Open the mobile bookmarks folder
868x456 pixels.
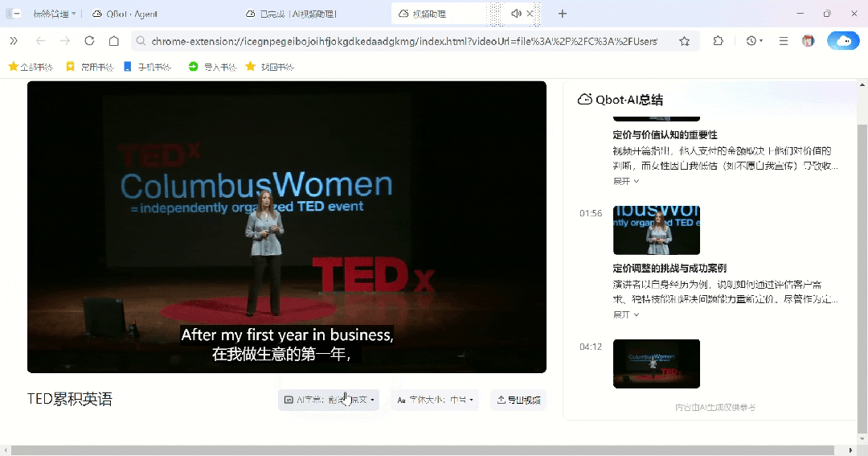tap(147, 67)
